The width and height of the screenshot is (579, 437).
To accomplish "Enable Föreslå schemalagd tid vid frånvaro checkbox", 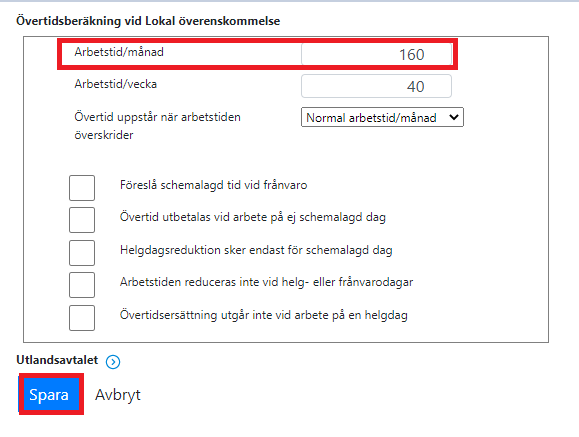I will (x=82, y=188).
